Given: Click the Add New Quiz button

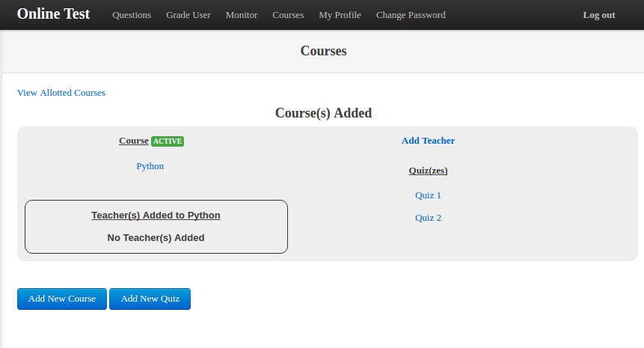Looking at the screenshot, I should click(x=150, y=299).
